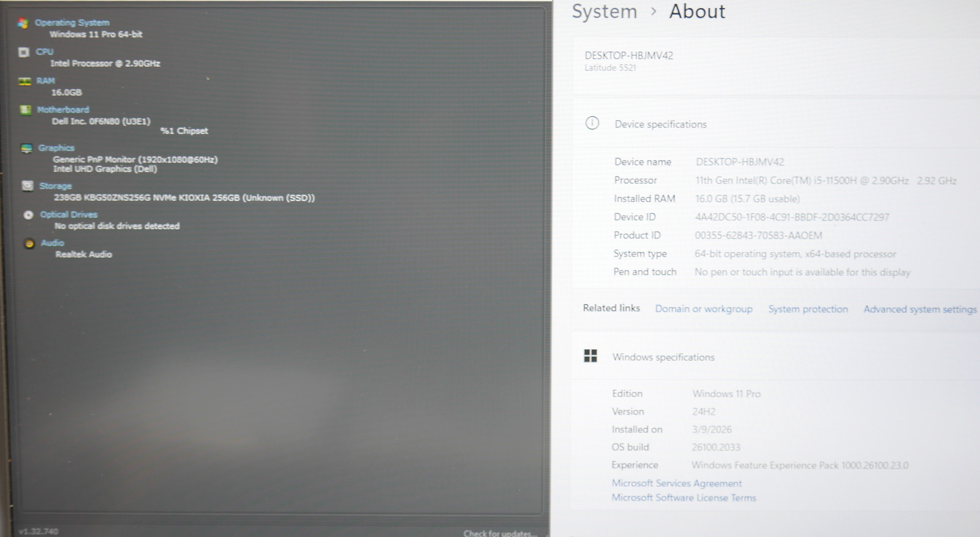Screen dimensions: 980x537
Task: Click the CPU chip icon in Speccy
Action: 24,52
